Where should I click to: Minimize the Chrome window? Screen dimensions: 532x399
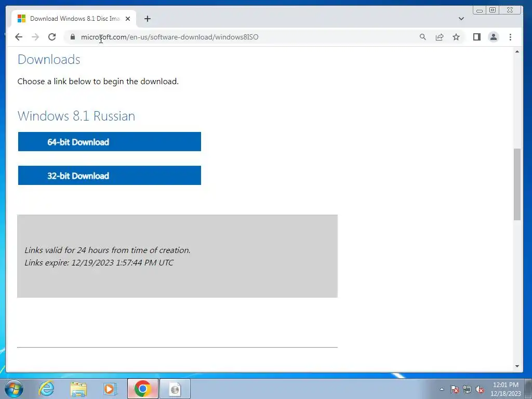[480, 10]
